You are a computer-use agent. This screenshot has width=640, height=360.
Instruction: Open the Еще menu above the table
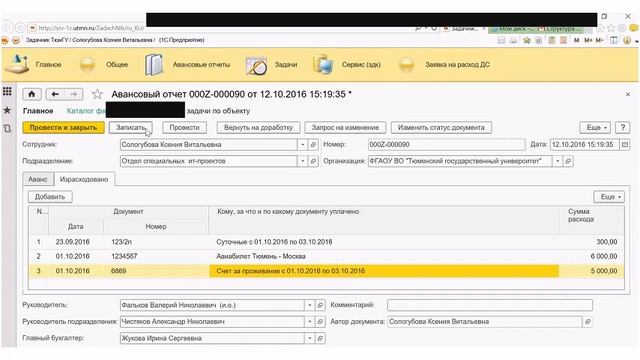(x=609, y=197)
